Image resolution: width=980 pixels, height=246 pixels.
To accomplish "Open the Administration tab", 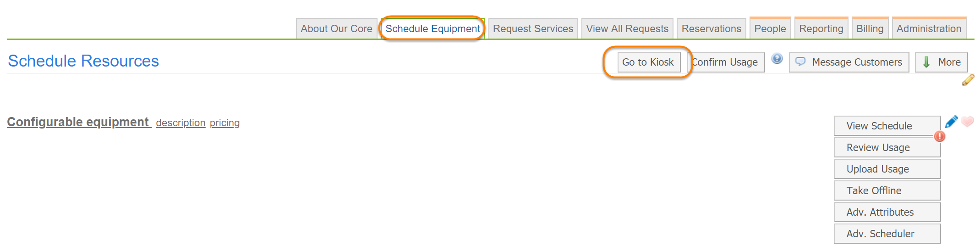I will point(929,28).
